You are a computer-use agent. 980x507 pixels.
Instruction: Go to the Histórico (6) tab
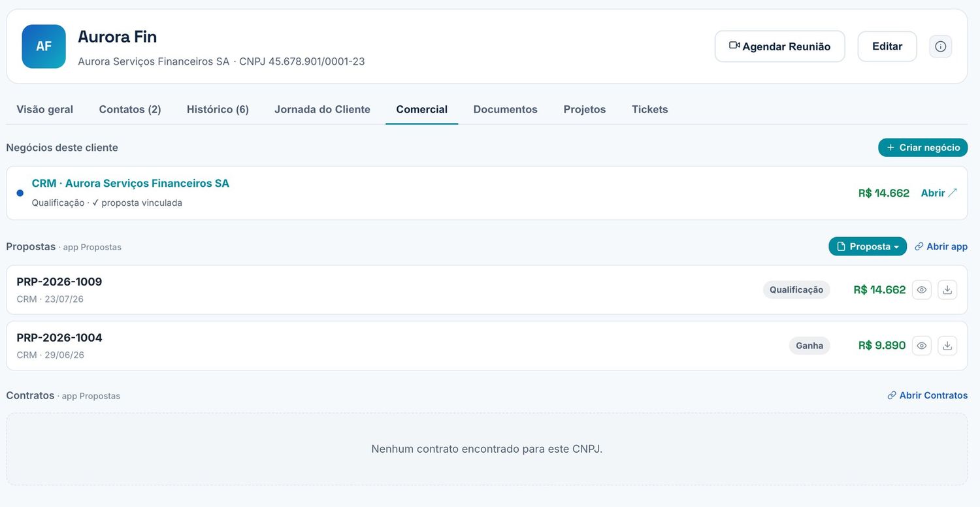(x=218, y=109)
